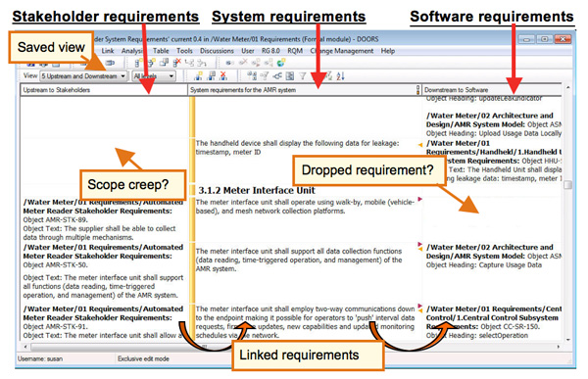Screen dimensions: 588x379
Task: Click the copy objects icon in the top toolbar row
Action: [164, 63]
